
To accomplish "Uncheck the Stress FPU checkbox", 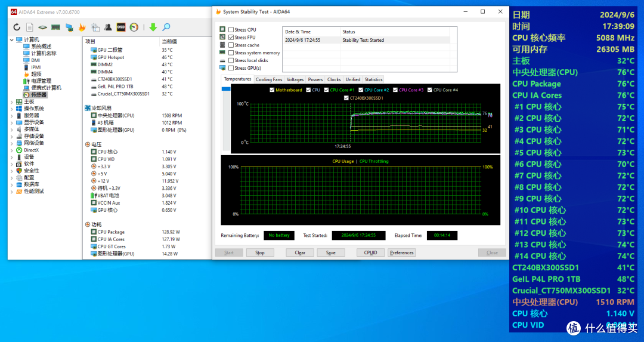I will pos(231,38).
